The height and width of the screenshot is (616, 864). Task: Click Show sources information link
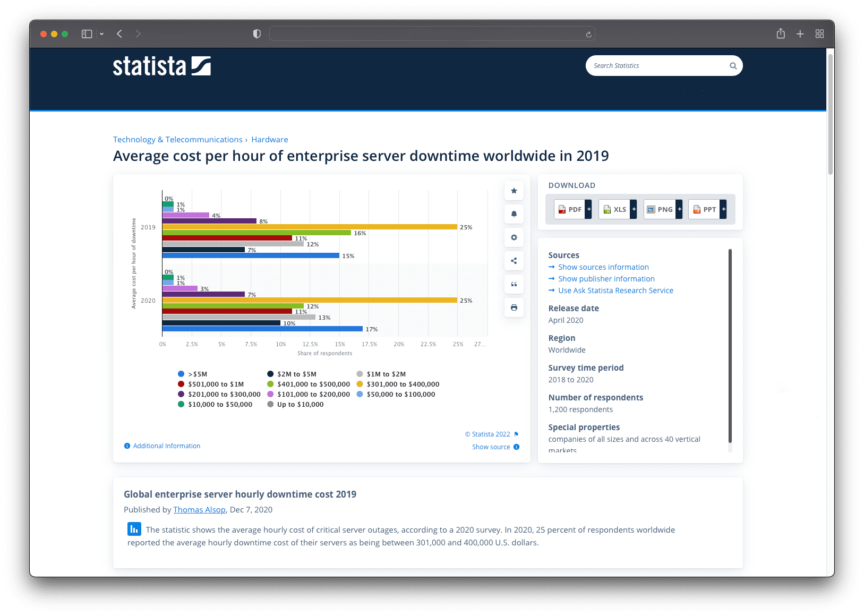click(603, 267)
